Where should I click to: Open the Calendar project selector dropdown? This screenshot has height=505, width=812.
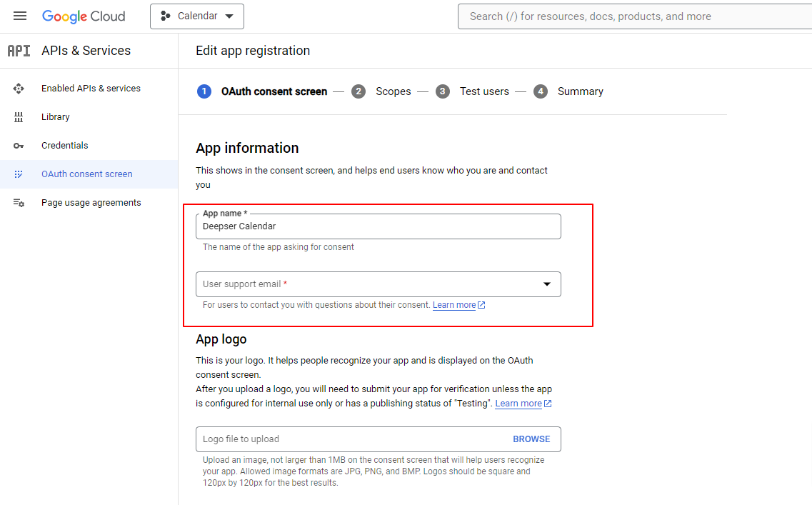(197, 16)
